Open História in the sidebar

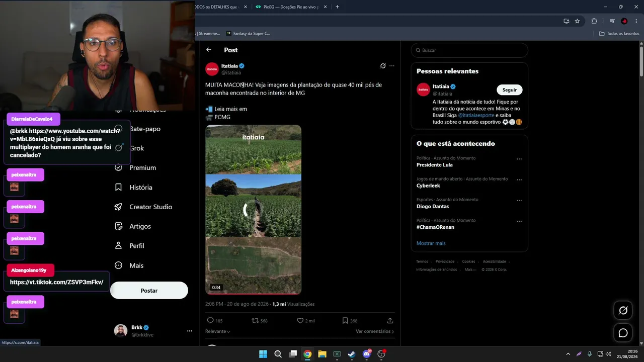tap(133, 187)
